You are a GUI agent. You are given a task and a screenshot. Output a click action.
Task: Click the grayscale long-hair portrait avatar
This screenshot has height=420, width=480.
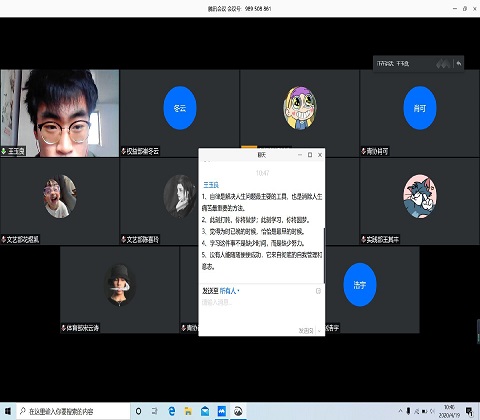[180, 196]
